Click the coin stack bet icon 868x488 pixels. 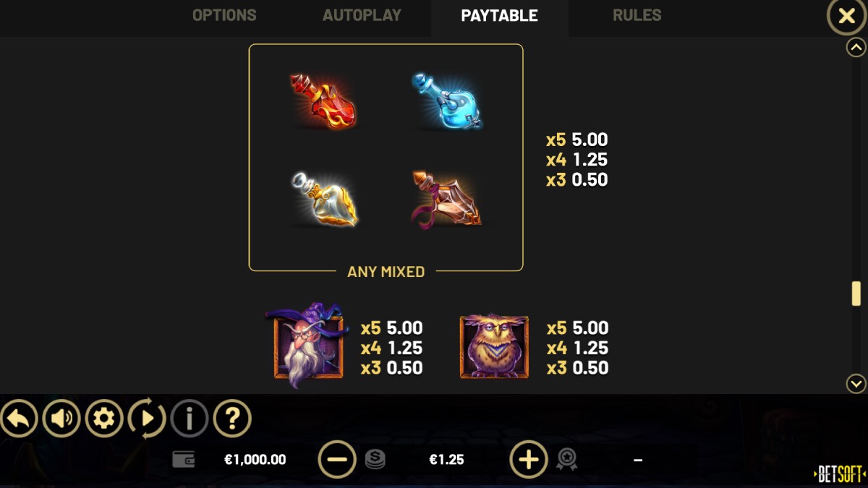point(375,460)
